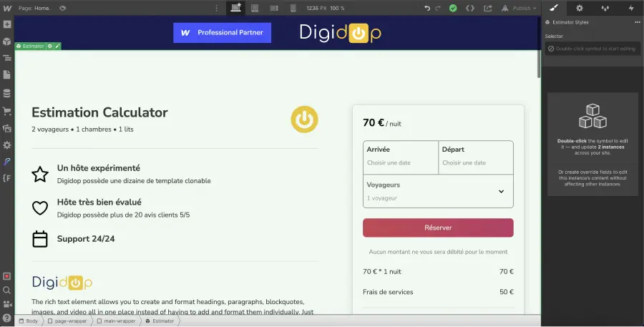Image resolution: width=644 pixels, height=327 pixels.
Task: Open the help question mark icon
Action: tap(6, 318)
